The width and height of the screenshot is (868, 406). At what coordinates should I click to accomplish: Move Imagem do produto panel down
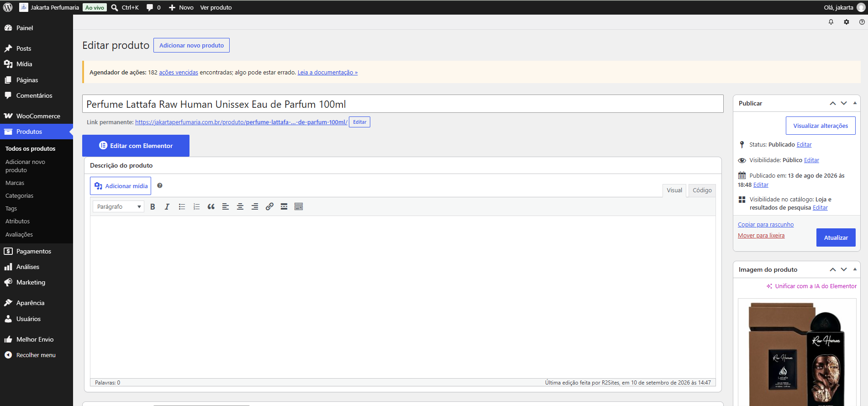844,269
